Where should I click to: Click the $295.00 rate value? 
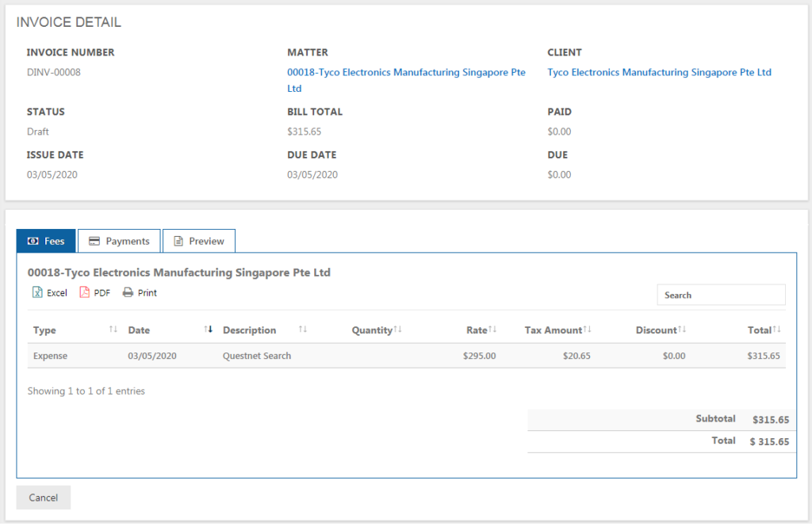(479, 356)
